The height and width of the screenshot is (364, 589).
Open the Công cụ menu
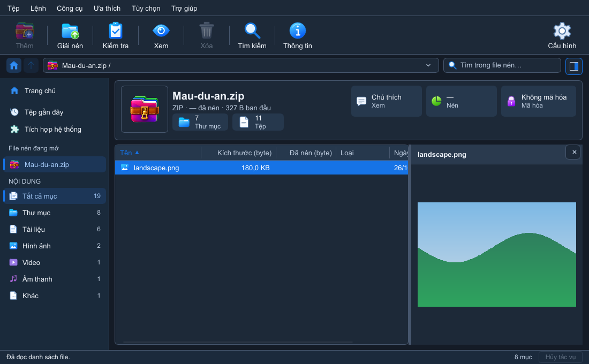[70, 8]
